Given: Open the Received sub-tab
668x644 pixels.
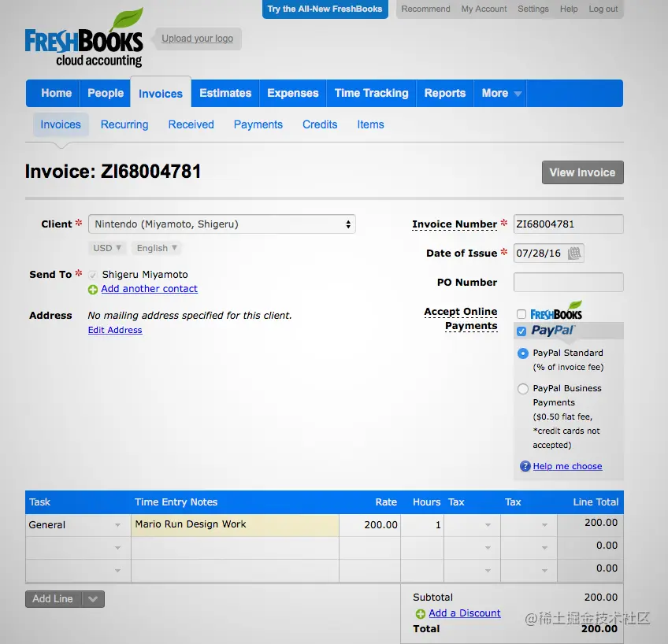Looking at the screenshot, I should click(x=191, y=124).
